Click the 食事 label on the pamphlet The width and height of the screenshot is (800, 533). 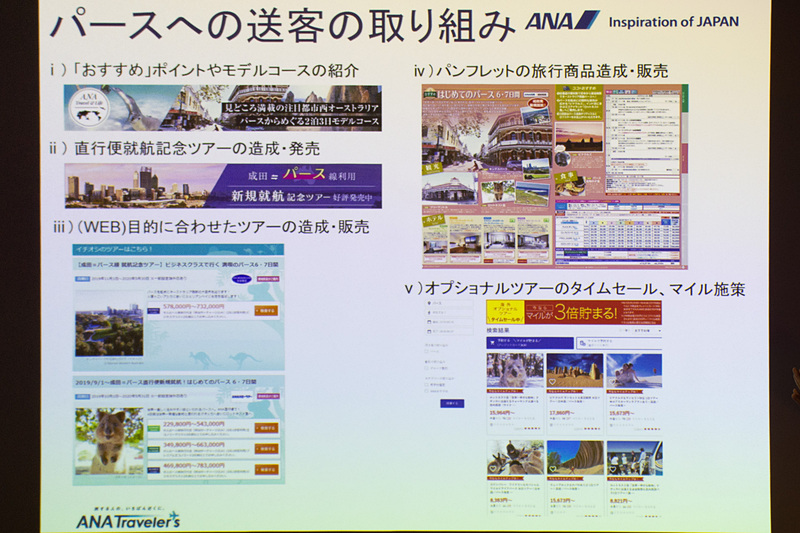tap(566, 176)
